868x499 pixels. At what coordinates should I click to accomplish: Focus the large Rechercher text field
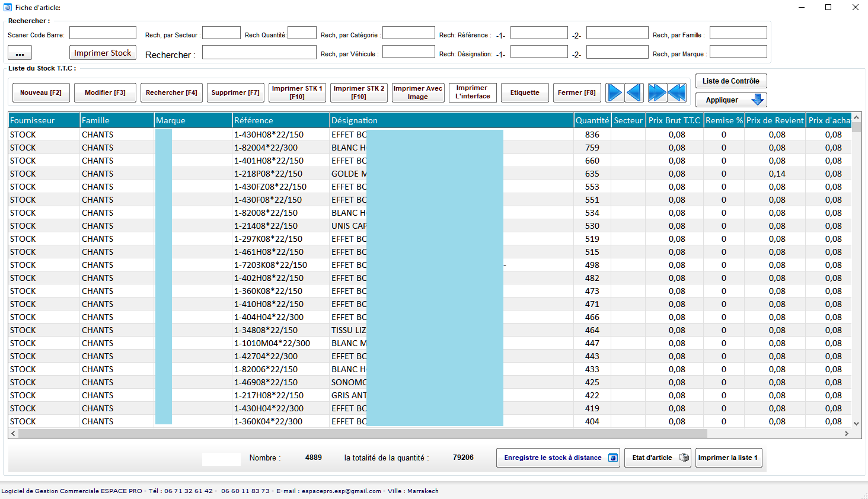(x=259, y=53)
